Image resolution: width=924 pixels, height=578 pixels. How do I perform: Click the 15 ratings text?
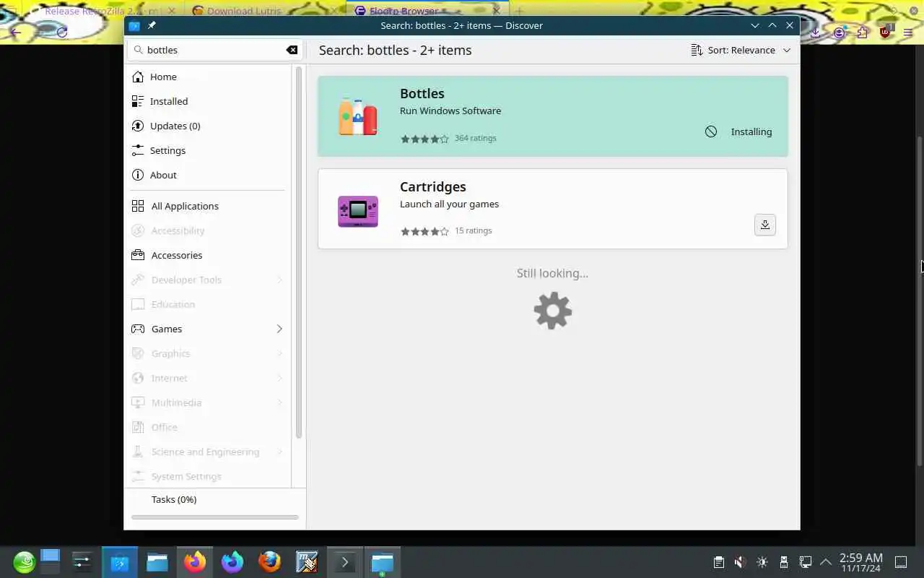pos(473,230)
